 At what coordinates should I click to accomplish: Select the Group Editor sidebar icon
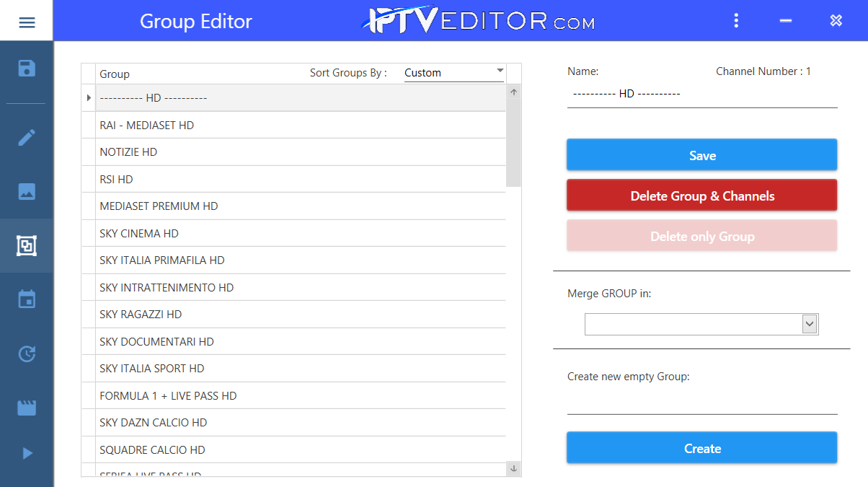click(x=27, y=246)
